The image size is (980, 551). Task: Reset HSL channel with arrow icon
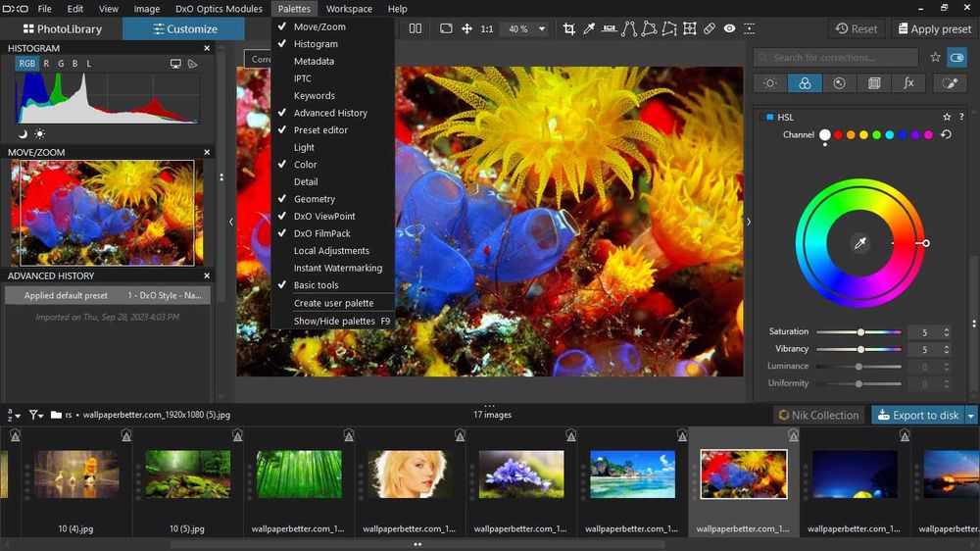tap(946, 134)
